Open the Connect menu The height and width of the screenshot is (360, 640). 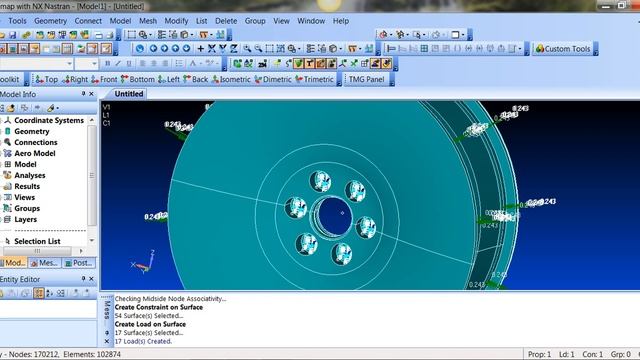[88, 21]
